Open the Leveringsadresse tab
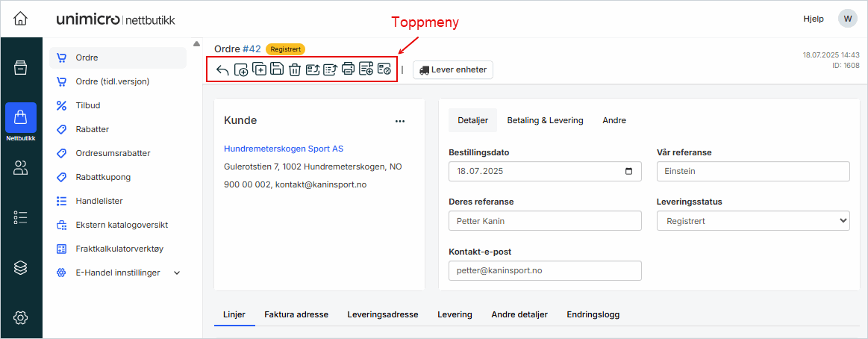This screenshot has height=339, width=868. tap(382, 315)
